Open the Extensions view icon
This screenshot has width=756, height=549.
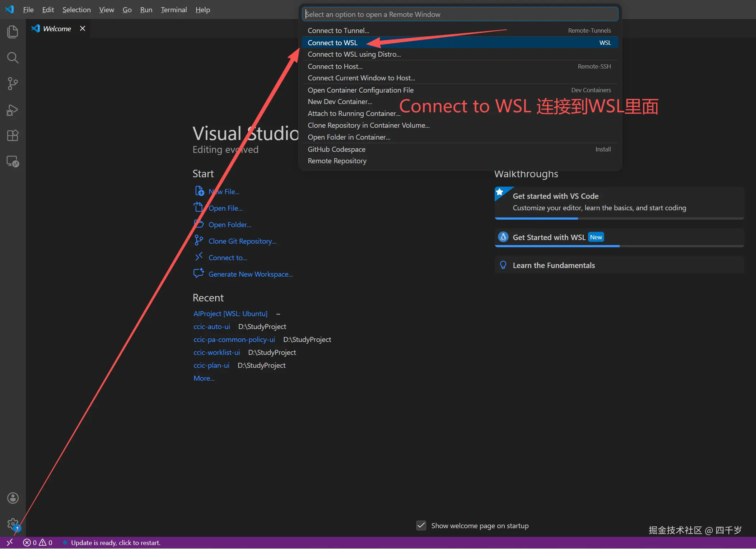[x=13, y=136]
